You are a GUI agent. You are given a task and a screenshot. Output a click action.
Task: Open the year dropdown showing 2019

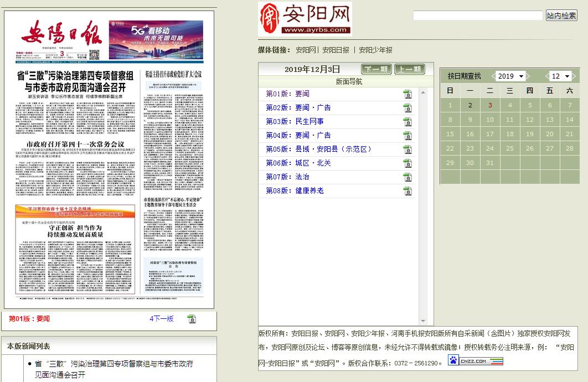pos(513,76)
